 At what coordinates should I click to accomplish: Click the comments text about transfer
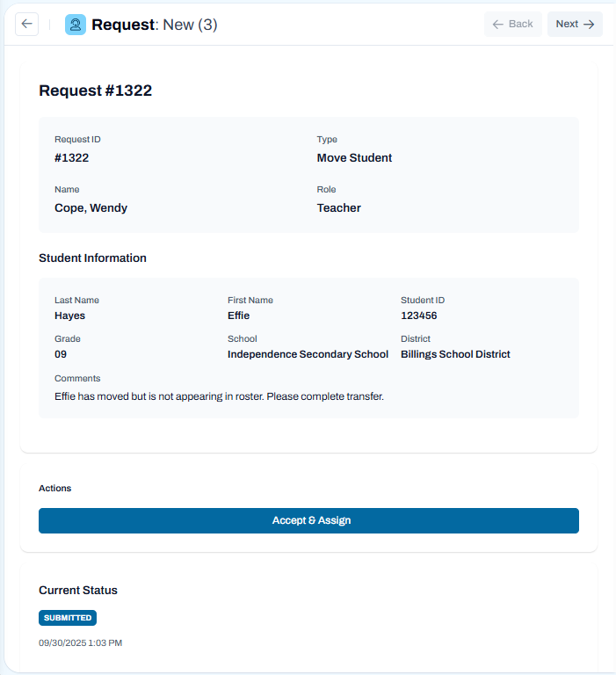tap(219, 396)
